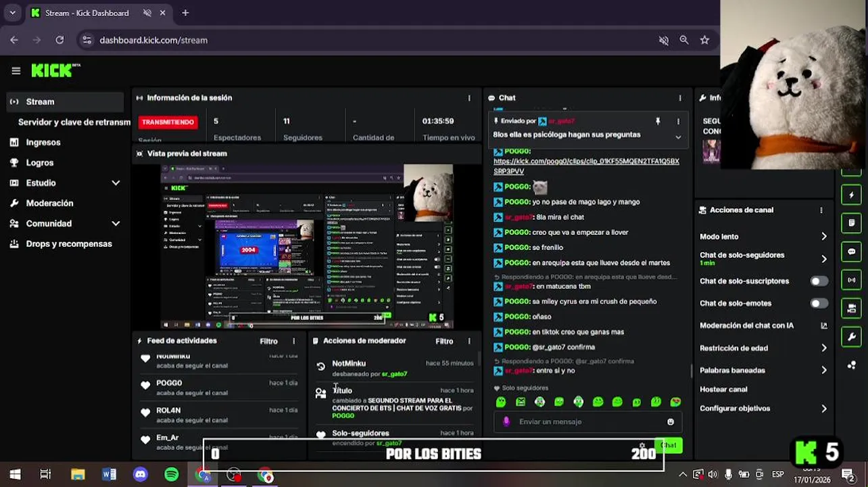Viewport: 868px width, 487px height.
Task: Open Chat de solo-seguidores settings chevron
Action: point(824,258)
